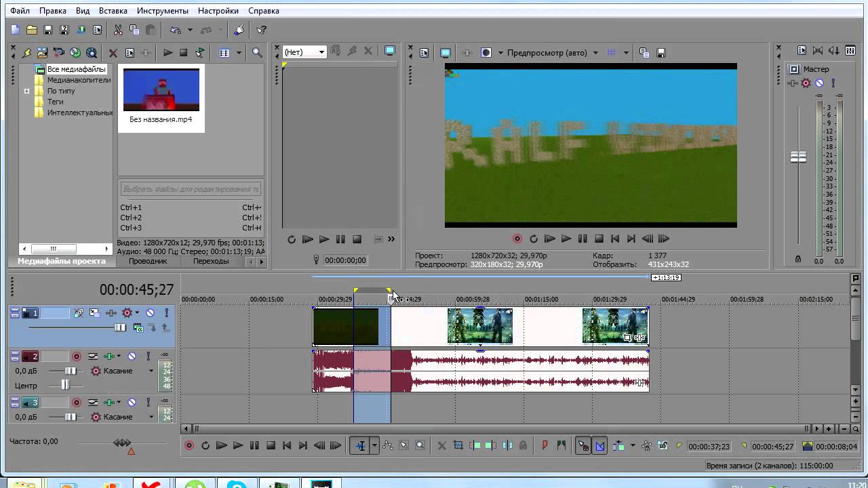
Task: Select the Envelope Edit Tool icon
Action: tap(388, 445)
